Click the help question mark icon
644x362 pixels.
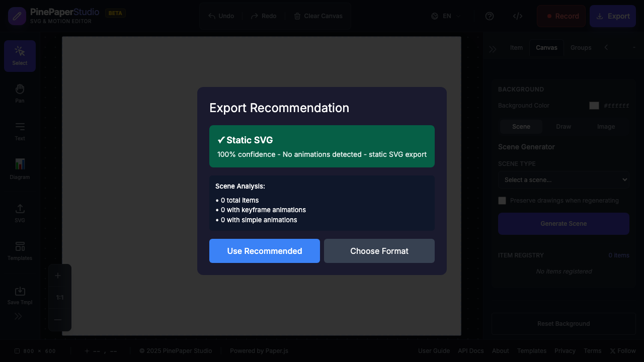coord(489,16)
